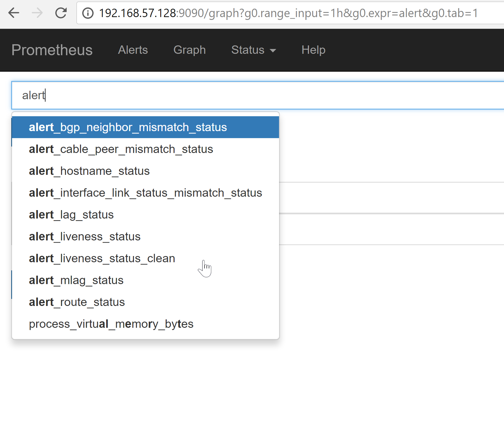This screenshot has width=504, height=425.
Task: Click the browser back arrow
Action: coord(14,13)
